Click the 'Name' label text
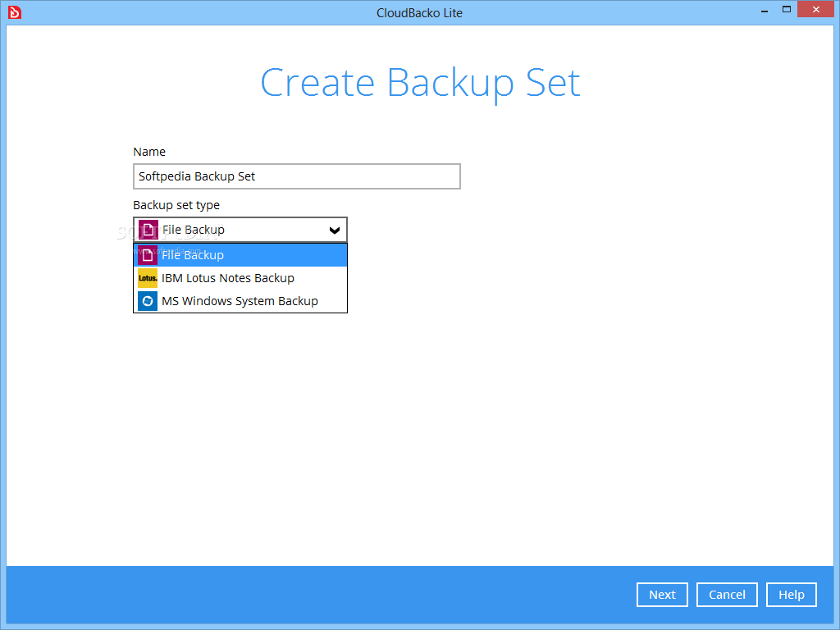Image resolution: width=840 pixels, height=630 pixels. (x=149, y=152)
